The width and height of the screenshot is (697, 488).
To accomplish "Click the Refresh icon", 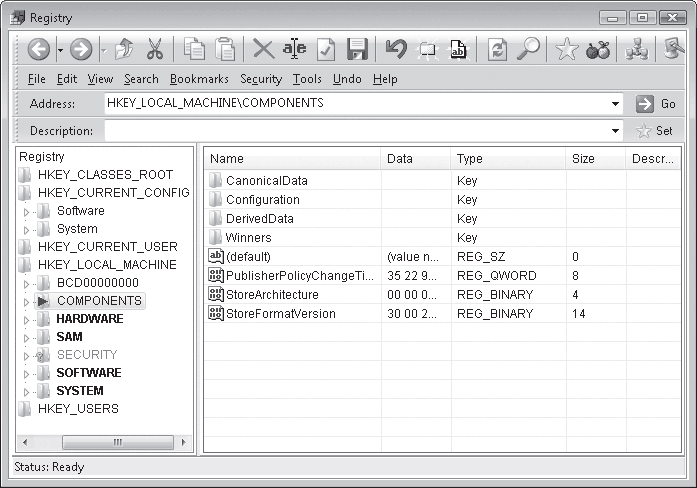I will tap(497, 49).
